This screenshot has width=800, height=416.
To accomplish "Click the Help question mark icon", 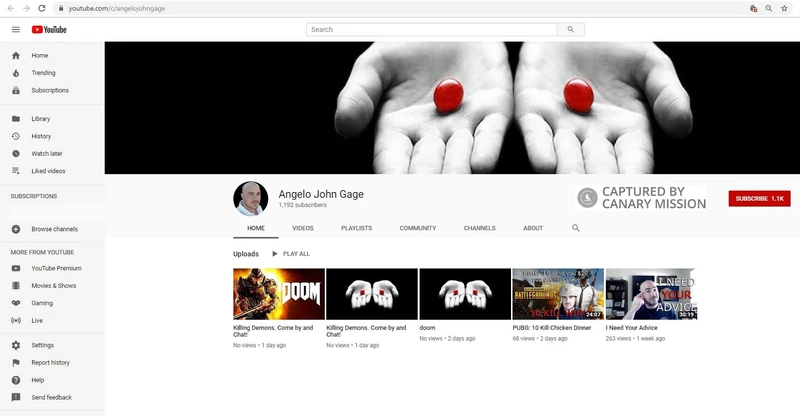I will (16, 380).
